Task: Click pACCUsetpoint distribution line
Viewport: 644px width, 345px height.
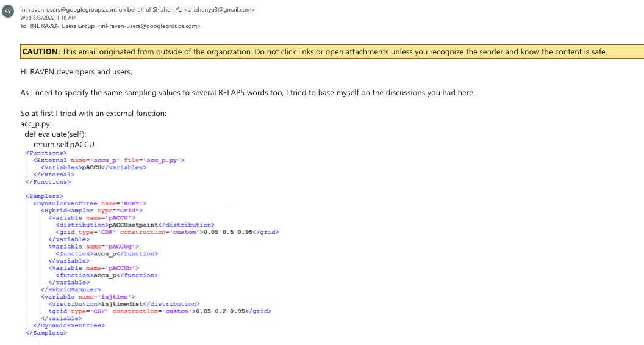Action: (135, 225)
